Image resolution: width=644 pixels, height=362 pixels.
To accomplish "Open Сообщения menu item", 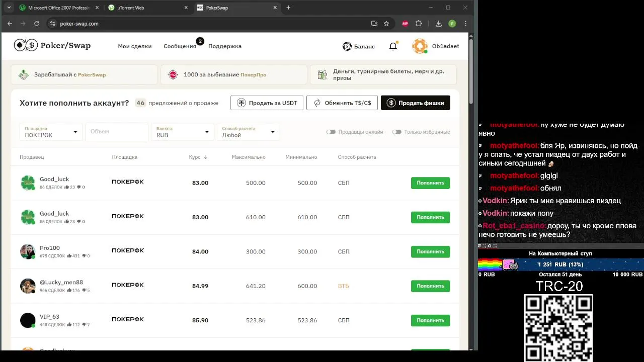I will click(180, 46).
